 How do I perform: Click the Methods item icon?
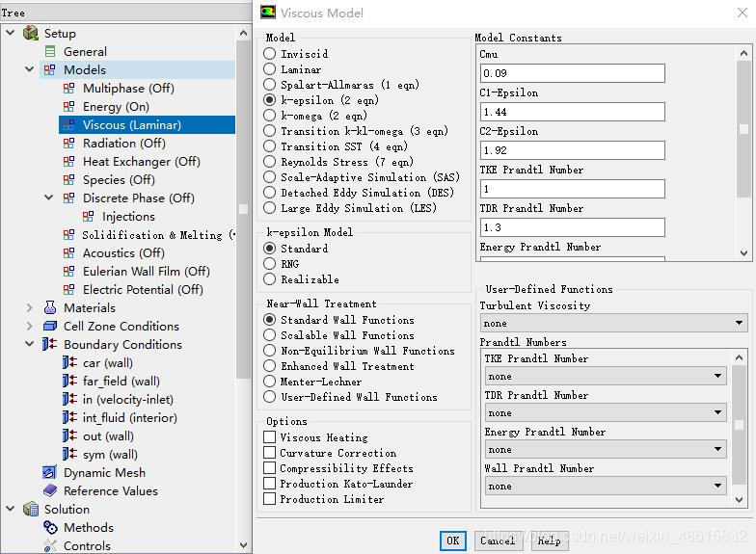(x=50, y=528)
